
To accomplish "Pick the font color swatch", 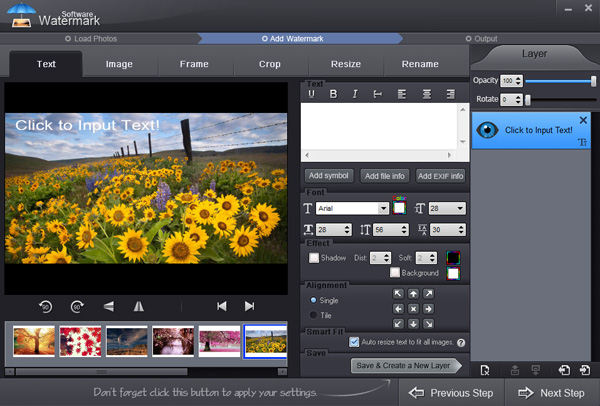I will click(399, 208).
